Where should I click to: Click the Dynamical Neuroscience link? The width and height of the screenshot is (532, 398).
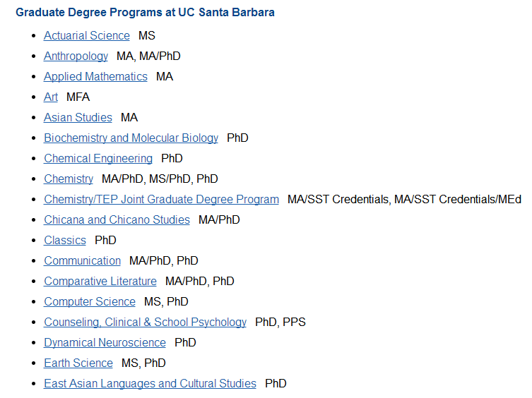pyautogui.click(x=105, y=342)
